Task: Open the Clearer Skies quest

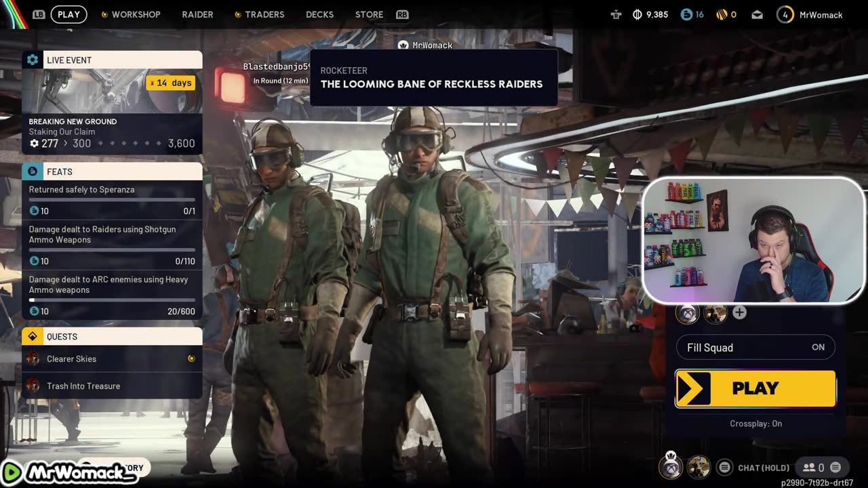Action: pos(112,359)
